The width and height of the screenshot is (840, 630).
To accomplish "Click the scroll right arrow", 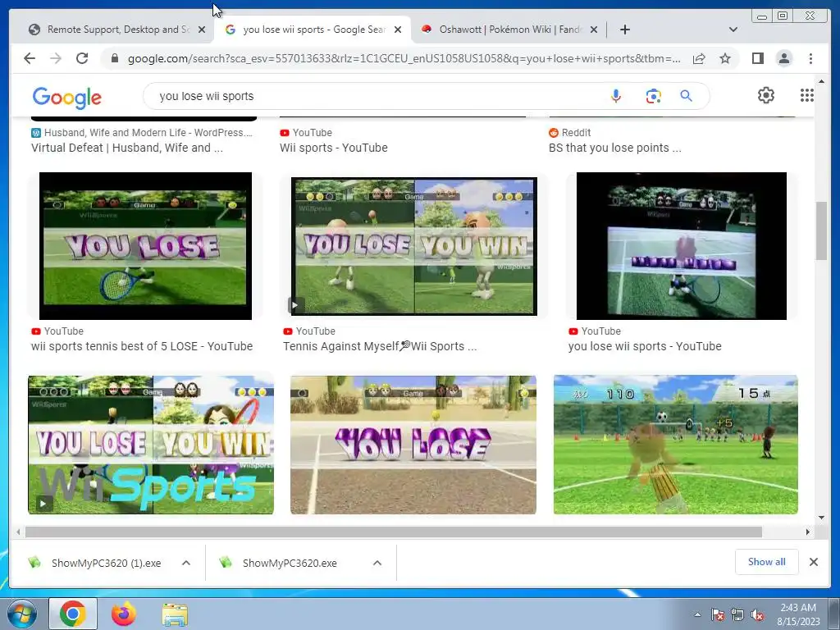I will (808, 532).
